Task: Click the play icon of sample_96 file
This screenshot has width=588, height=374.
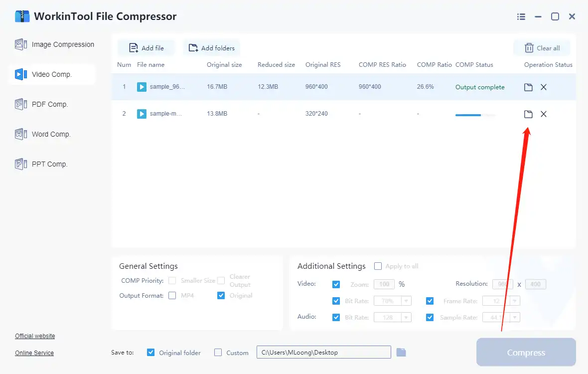Action: tap(142, 87)
